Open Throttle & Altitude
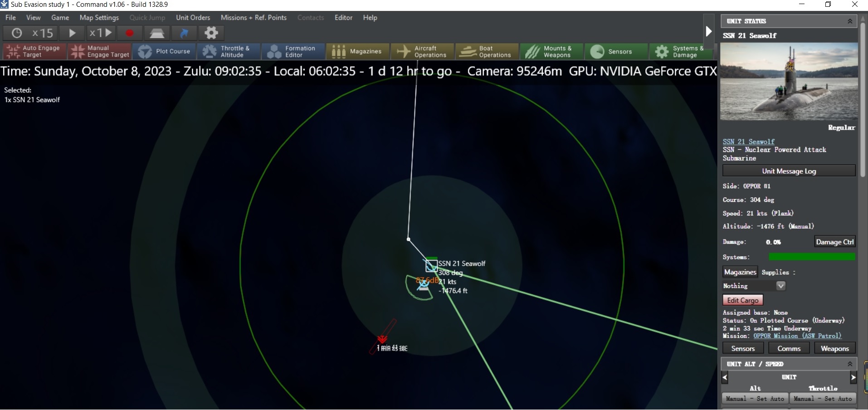Image resolution: width=868 pixels, height=410 pixels. coord(229,51)
